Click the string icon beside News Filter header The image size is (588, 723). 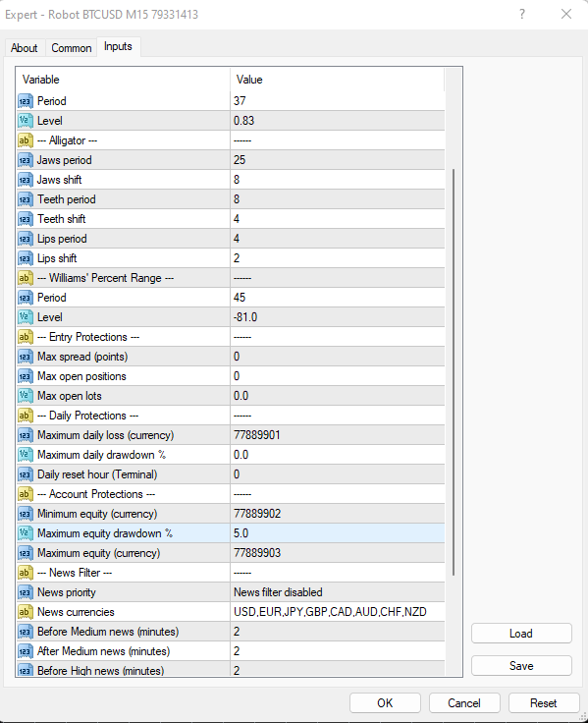coord(26,573)
